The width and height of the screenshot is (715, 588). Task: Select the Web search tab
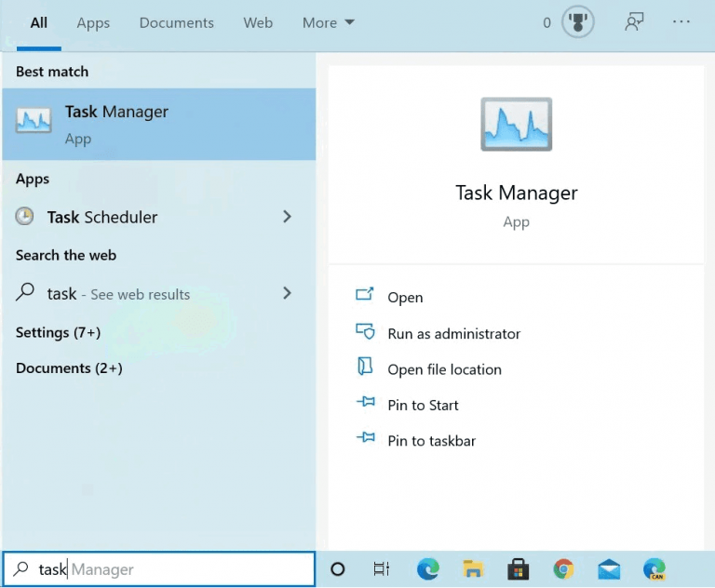pos(258,23)
